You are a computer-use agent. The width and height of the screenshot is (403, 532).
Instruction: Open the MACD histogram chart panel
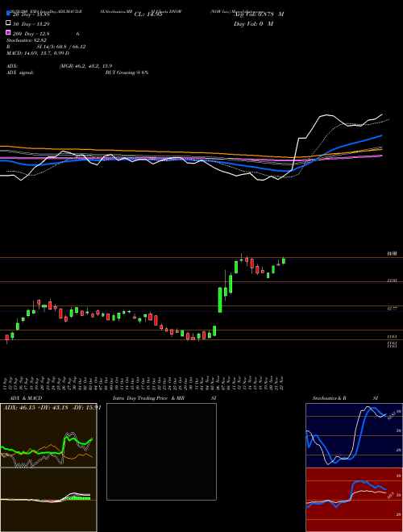[x=48, y=500]
